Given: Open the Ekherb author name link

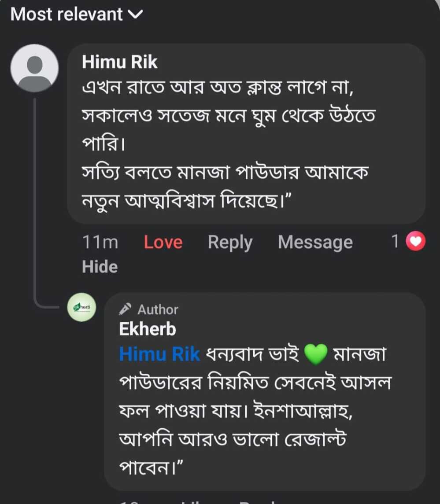Looking at the screenshot, I should 148,329.
